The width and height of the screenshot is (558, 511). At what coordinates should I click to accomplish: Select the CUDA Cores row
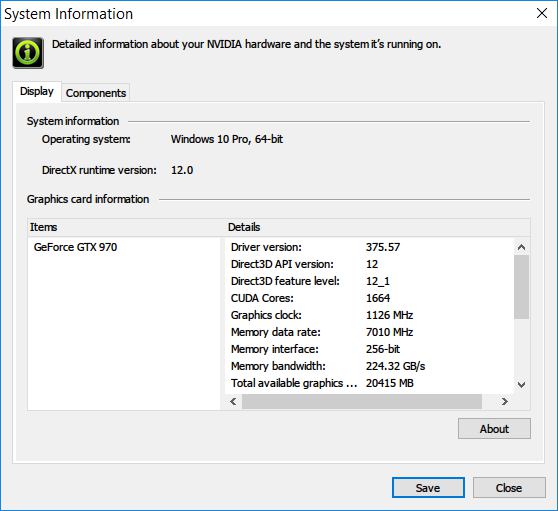tap(370, 298)
